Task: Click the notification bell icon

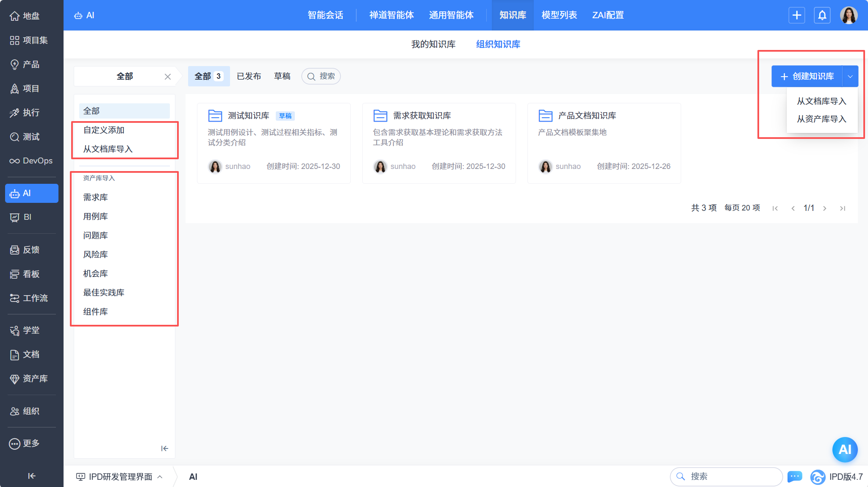Action: click(822, 15)
